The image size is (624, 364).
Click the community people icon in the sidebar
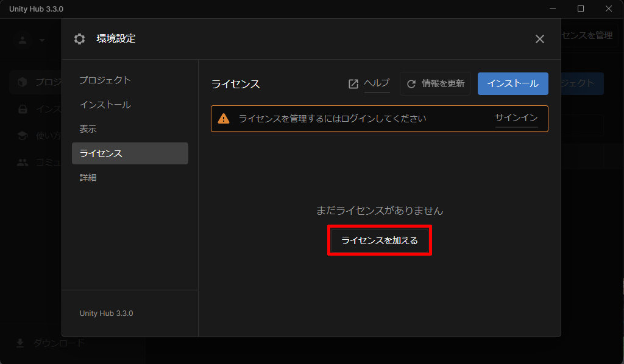click(x=23, y=163)
